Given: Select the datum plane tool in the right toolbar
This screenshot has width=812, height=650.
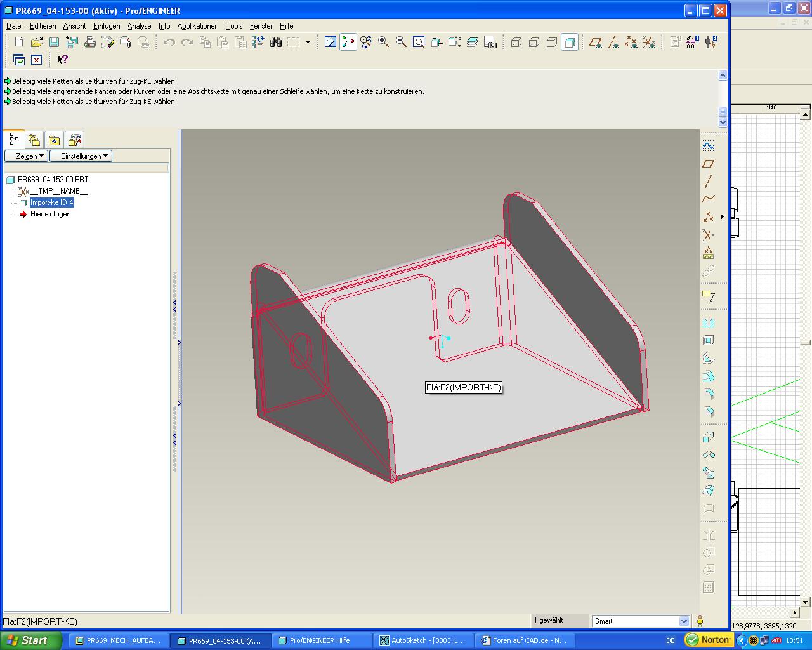Looking at the screenshot, I should [x=709, y=164].
